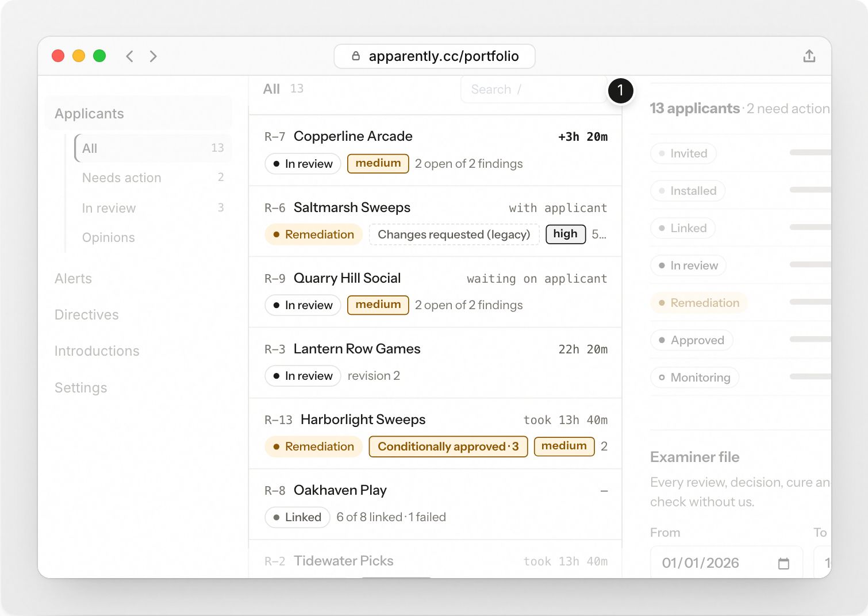Open Introductions in the sidebar
The height and width of the screenshot is (616, 868).
point(97,351)
